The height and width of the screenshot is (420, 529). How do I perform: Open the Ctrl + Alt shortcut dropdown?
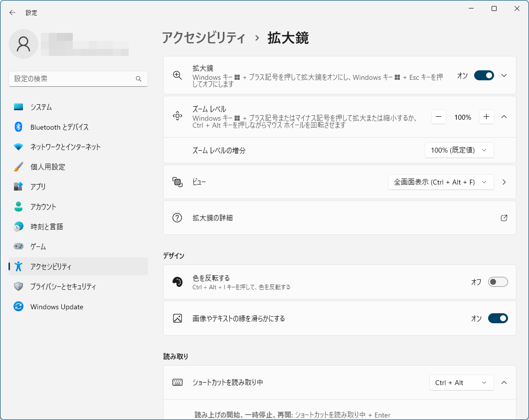(461, 383)
